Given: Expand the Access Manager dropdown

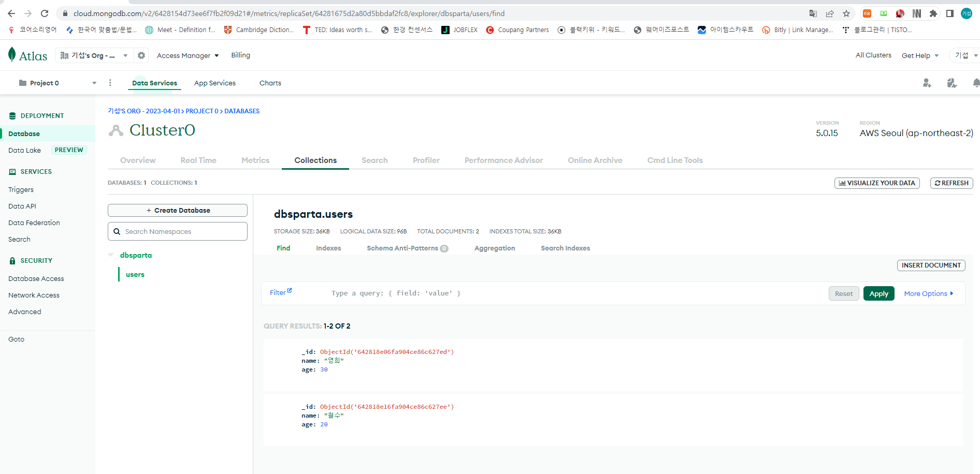Looking at the screenshot, I should pyautogui.click(x=188, y=55).
